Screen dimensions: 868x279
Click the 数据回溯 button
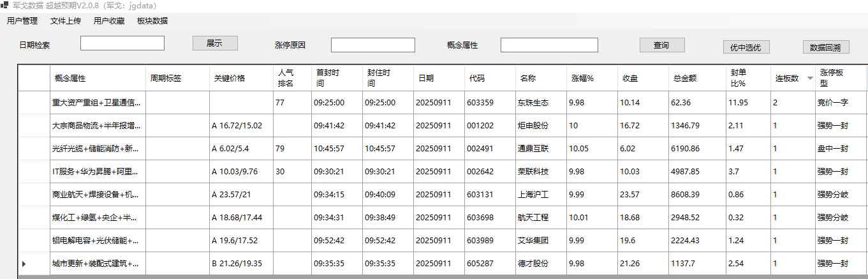point(825,47)
